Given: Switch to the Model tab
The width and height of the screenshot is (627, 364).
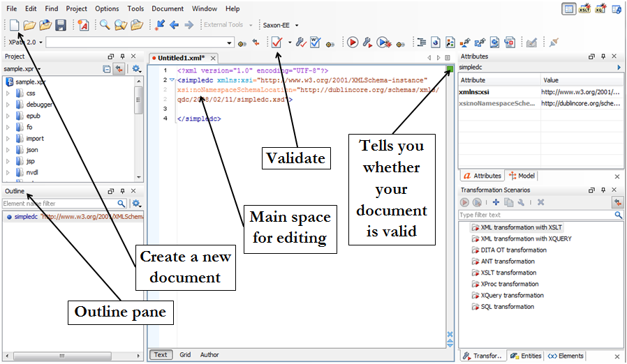Looking at the screenshot, I should pos(522,176).
